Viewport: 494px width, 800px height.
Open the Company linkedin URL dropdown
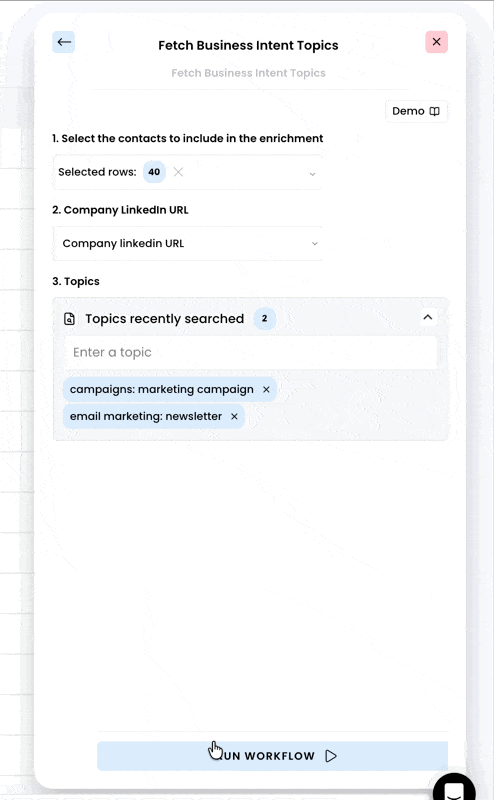coord(187,243)
